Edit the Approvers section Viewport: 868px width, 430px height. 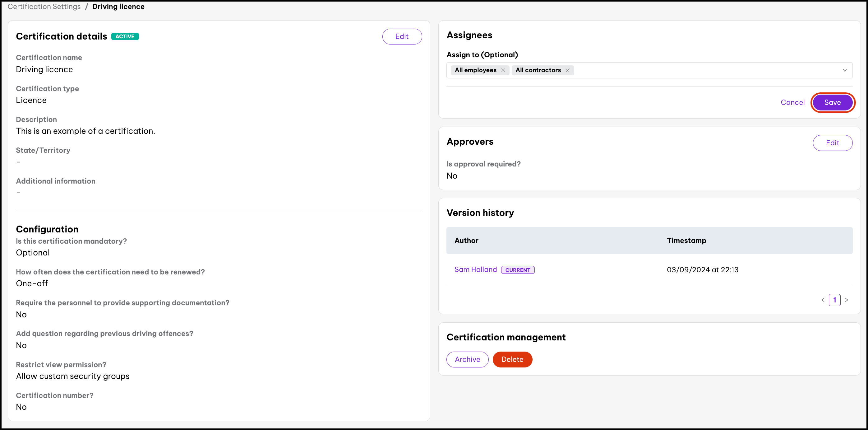[x=832, y=143]
